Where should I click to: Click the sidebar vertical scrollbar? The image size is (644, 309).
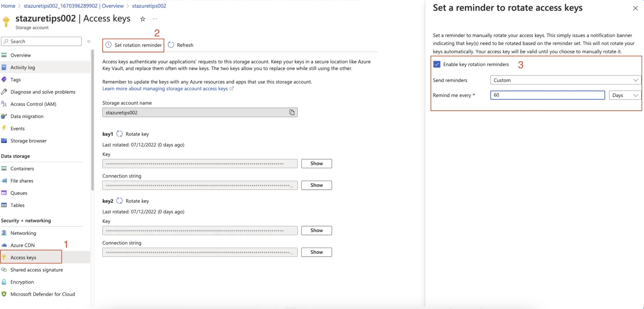click(x=93, y=120)
